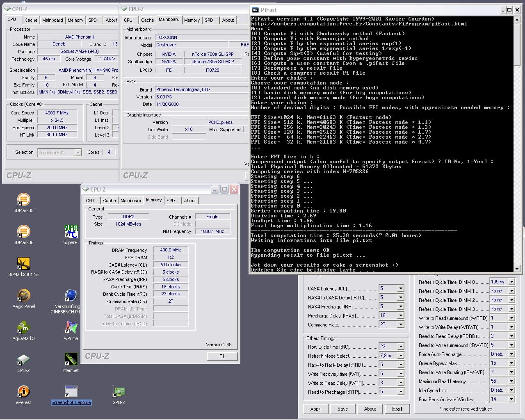525x420 pixels.
Task: Click the front CPU-Z window title icon
Action: [x=86, y=189]
